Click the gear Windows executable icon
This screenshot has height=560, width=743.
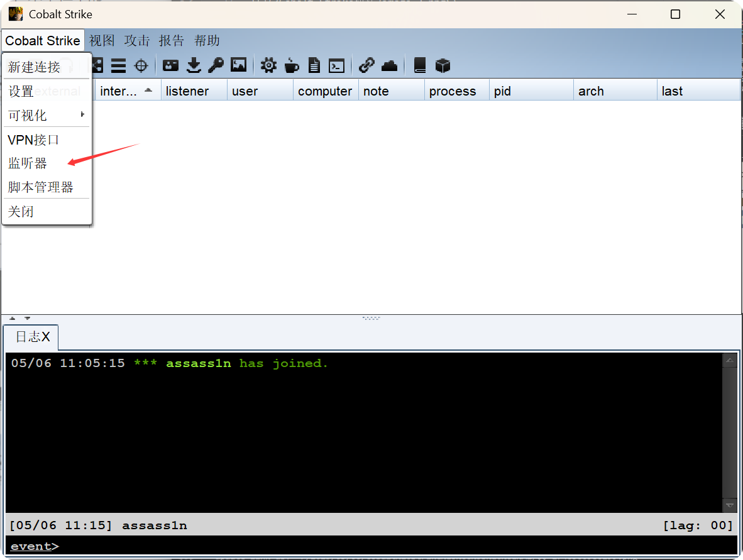click(268, 65)
